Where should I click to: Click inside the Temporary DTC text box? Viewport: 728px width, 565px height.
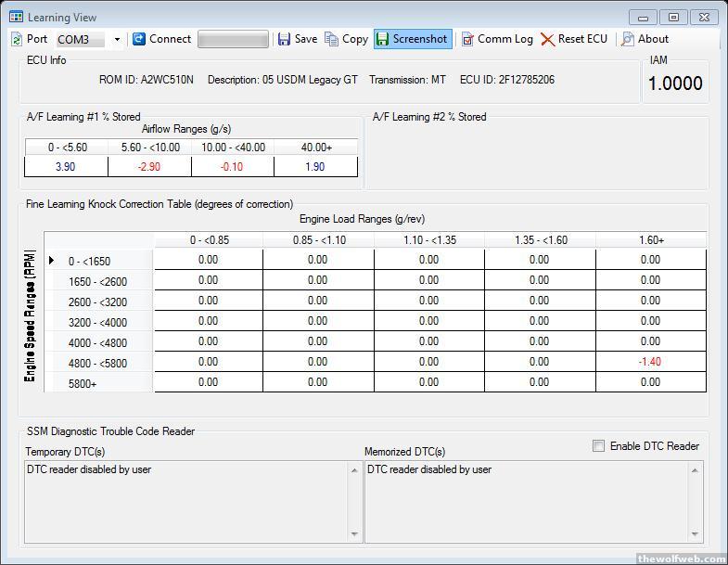click(185, 501)
